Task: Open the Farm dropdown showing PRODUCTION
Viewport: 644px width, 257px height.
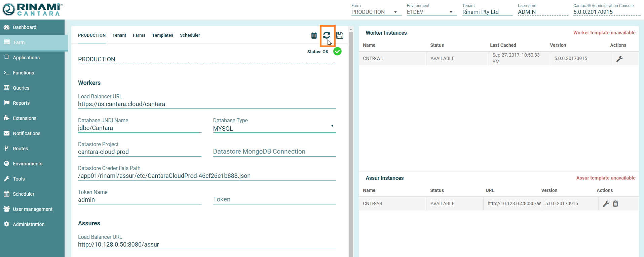Action: (x=374, y=12)
